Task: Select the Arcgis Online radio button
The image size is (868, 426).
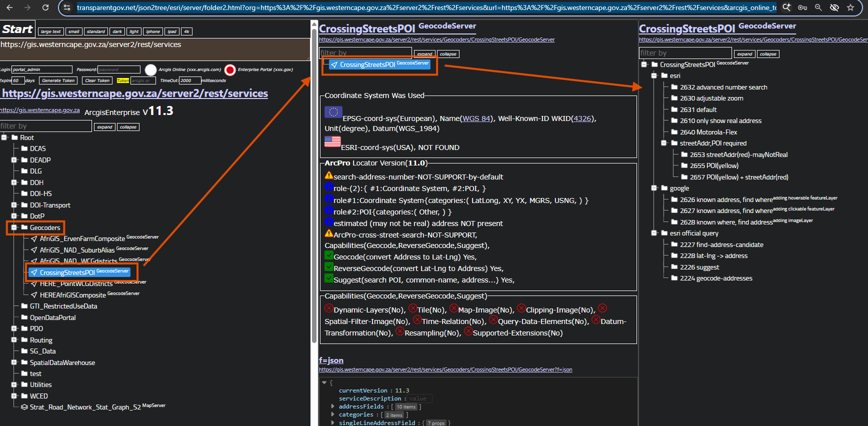Action: point(150,70)
